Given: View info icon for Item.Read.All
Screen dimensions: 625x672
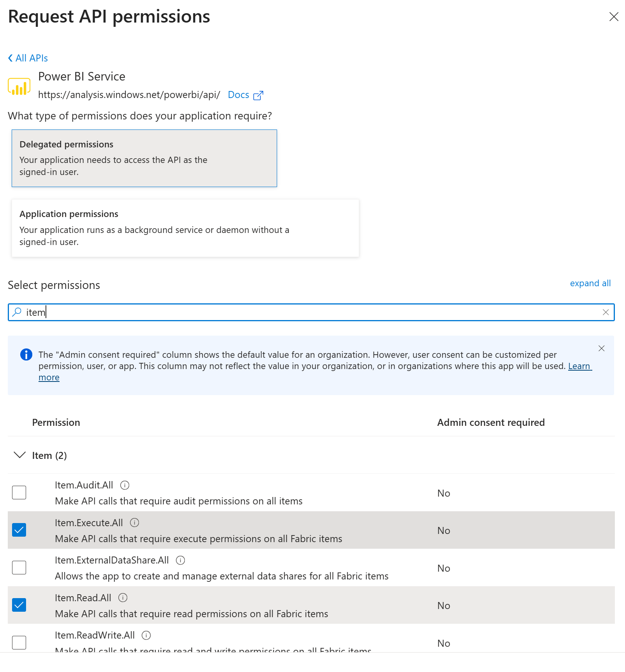Looking at the screenshot, I should tap(123, 598).
